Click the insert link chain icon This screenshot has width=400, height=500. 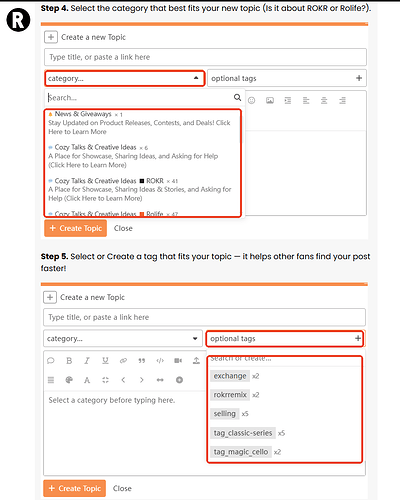(x=123, y=361)
